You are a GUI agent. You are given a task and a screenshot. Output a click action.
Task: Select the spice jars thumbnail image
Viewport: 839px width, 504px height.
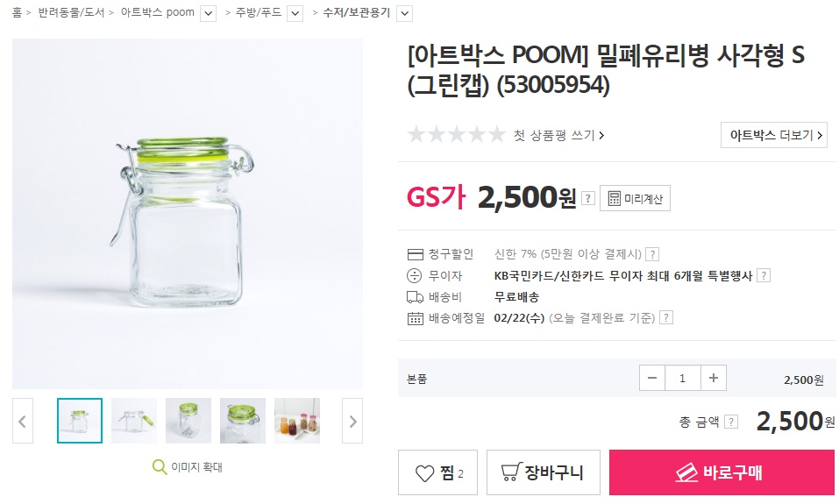[x=297, y=421]
